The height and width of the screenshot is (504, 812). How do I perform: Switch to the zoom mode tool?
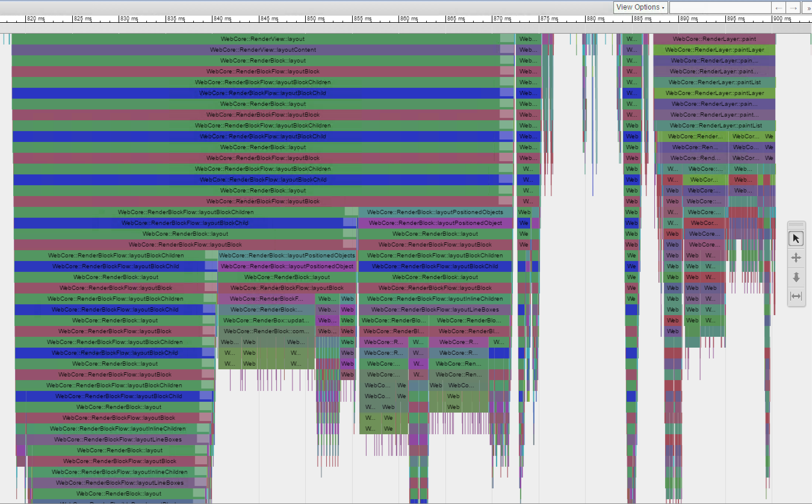[796, 277]
